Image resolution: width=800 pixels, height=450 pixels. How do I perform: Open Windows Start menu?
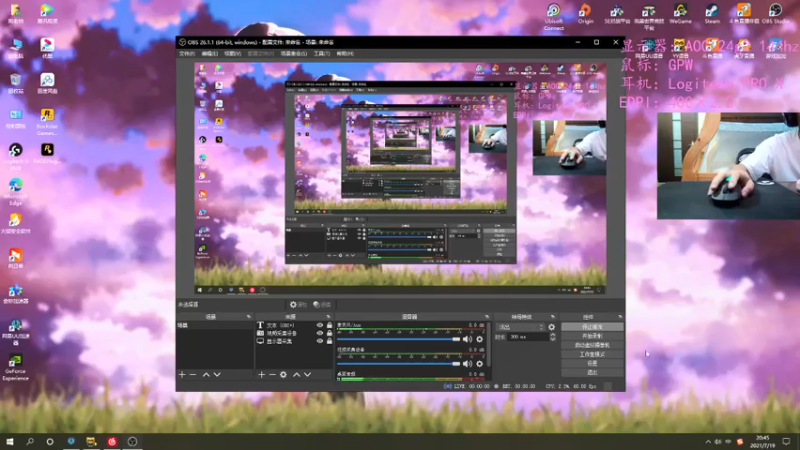tap(10, 442)
